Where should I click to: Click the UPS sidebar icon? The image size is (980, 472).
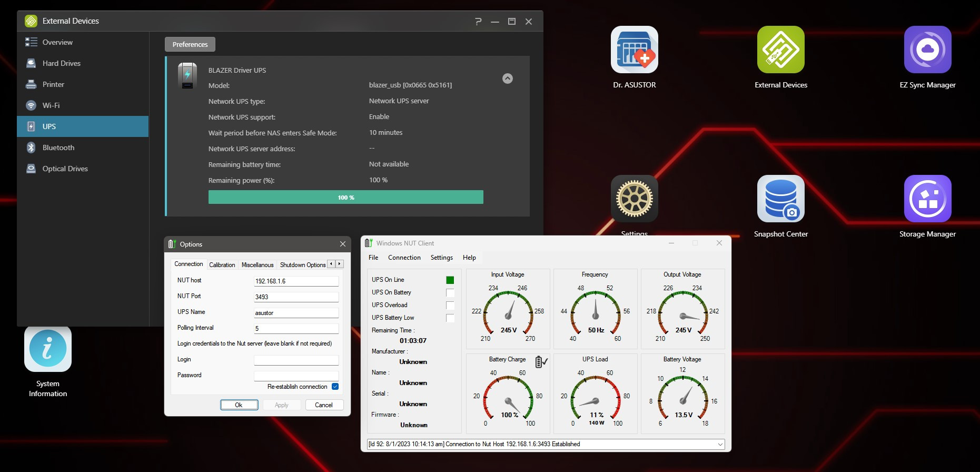point(31,126)
